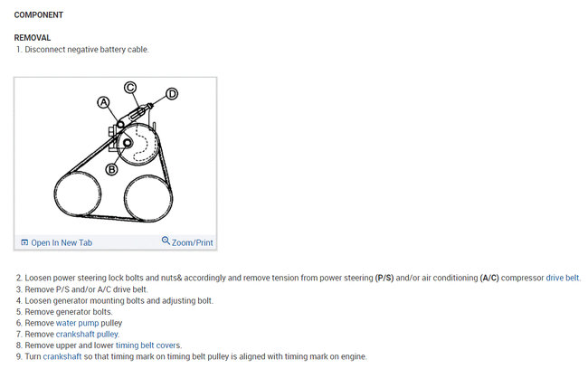
Task: Follow the timing belt covers link
Action: point(147,345)
